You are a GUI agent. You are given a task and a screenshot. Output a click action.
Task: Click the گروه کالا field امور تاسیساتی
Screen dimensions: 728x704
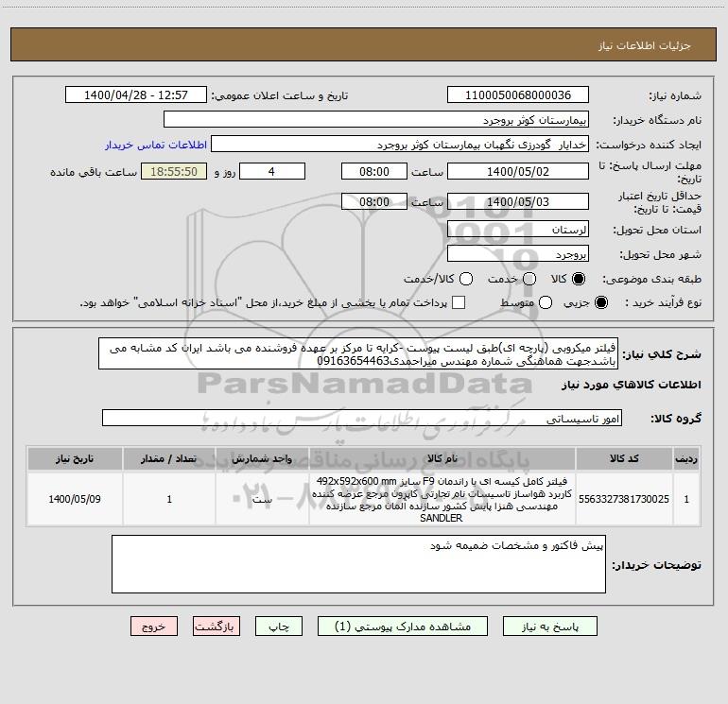click(x=362, y=418)
